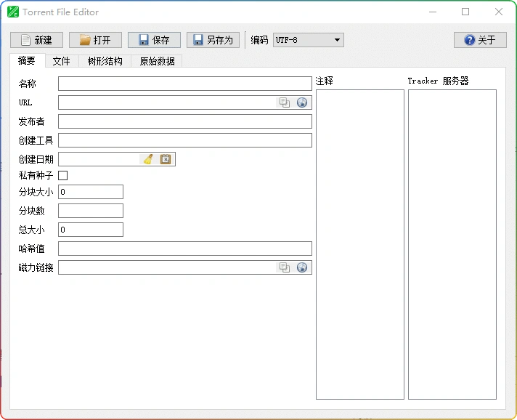Screen dimensions: 517x420
Task: Click the 另存为 (Save As) button
Action: coord(213,40)
